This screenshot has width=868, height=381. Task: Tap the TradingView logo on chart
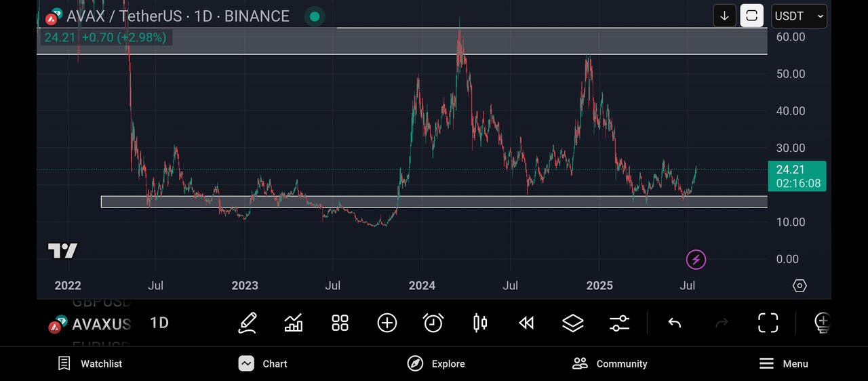(x=62, y=251)
